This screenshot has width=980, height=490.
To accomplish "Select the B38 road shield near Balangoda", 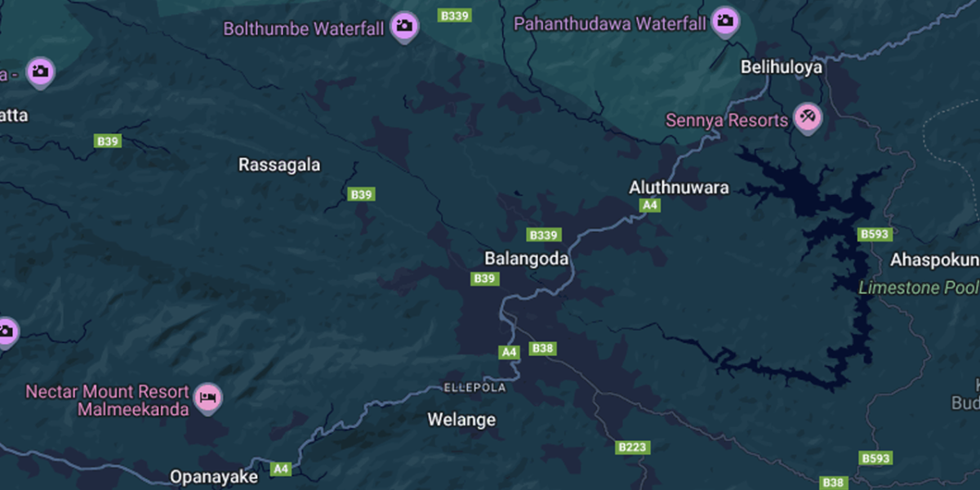I will pos(542,349).
